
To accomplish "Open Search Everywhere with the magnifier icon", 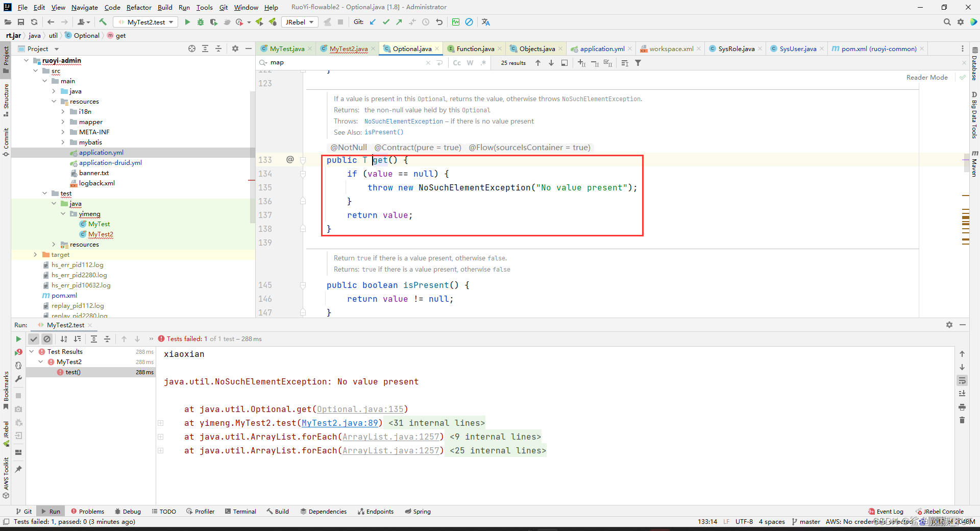I will click(947, 22).
